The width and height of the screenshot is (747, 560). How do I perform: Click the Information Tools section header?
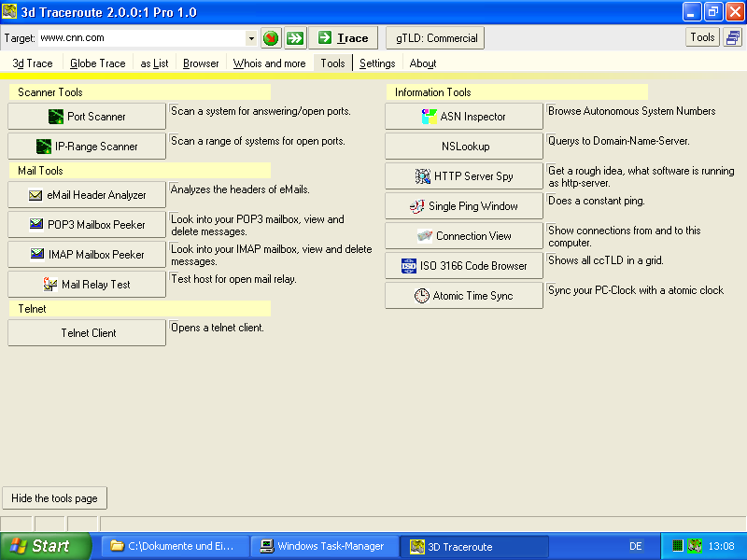pos(517,92)
